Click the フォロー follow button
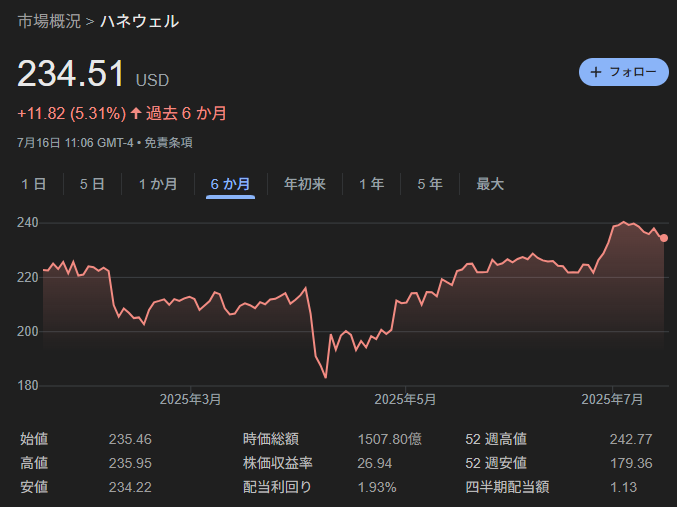The width and height of the screenshot is (677, 507). [623, 72]
